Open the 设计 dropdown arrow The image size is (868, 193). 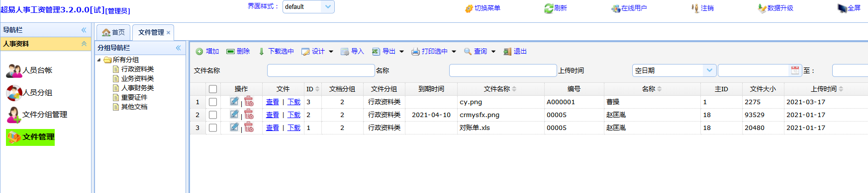tap(331, 52)
